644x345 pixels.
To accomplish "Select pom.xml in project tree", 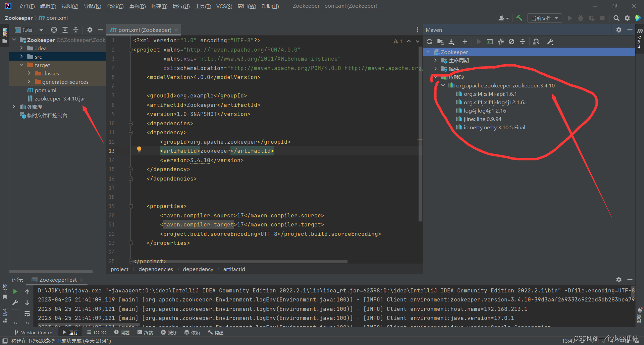I will coord(42,90).
